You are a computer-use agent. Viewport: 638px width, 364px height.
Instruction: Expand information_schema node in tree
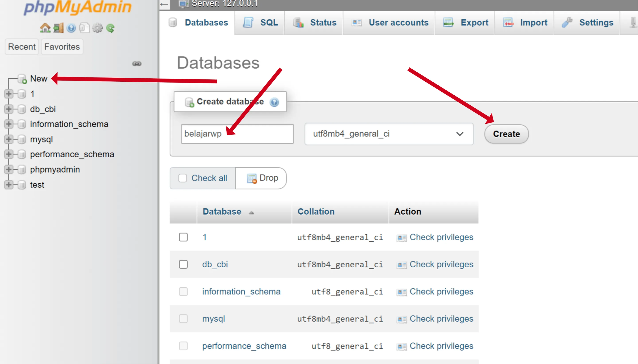pos(8,124)
